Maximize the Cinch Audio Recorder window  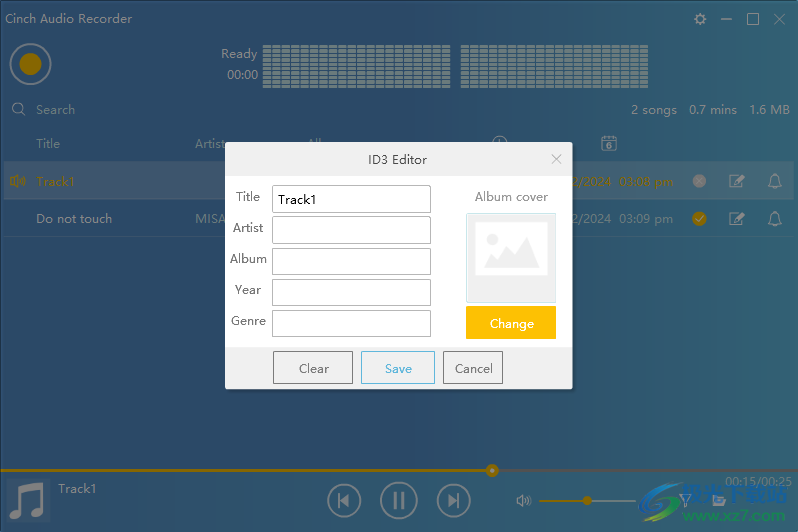point(753,19)
